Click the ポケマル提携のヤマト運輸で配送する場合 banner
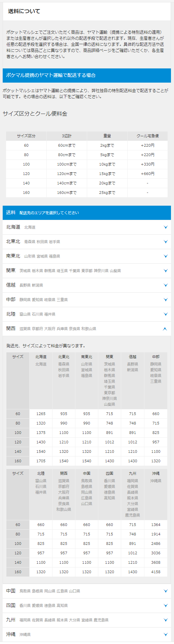The width and height of the screenshot is (174, 644). pyautogui.click(x=87, y=75)
